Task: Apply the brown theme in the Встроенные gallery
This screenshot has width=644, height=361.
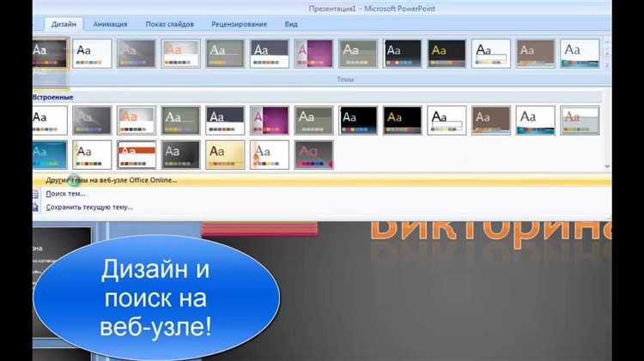Action: point(491,120)
